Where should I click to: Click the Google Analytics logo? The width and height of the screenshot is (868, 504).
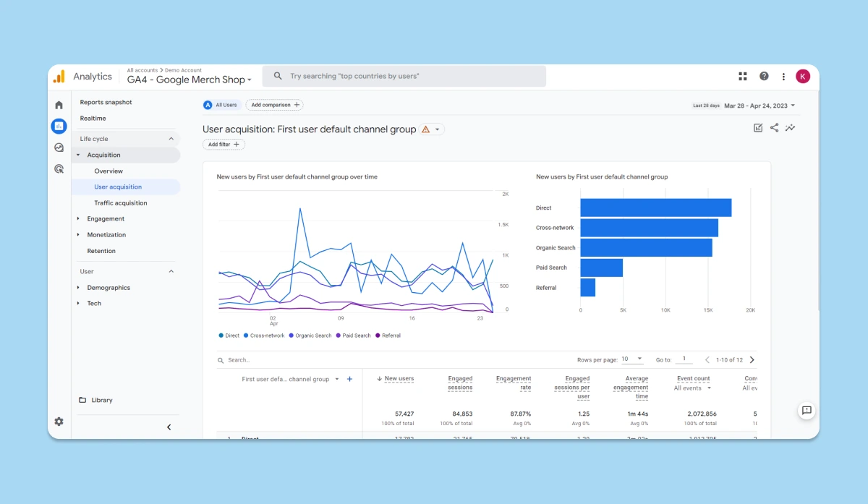point(59,76)
